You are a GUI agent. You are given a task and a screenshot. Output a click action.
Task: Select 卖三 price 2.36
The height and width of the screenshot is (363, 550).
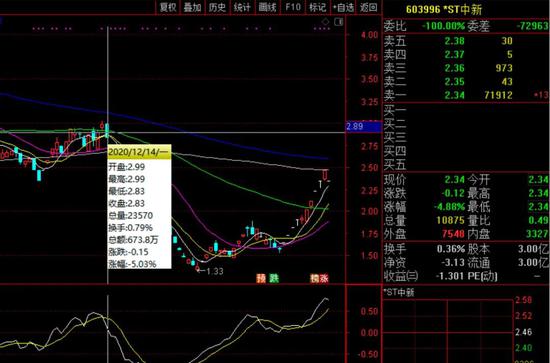point(455,68)
